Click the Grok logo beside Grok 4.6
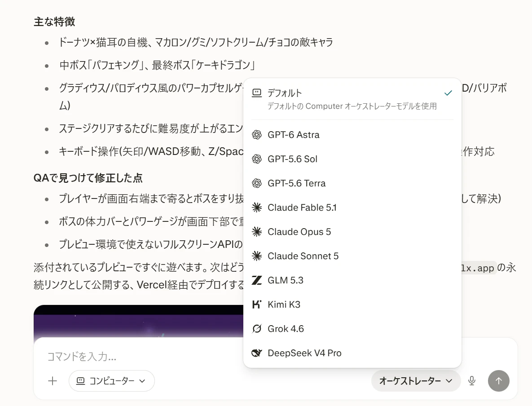 [x=257, y=329]
